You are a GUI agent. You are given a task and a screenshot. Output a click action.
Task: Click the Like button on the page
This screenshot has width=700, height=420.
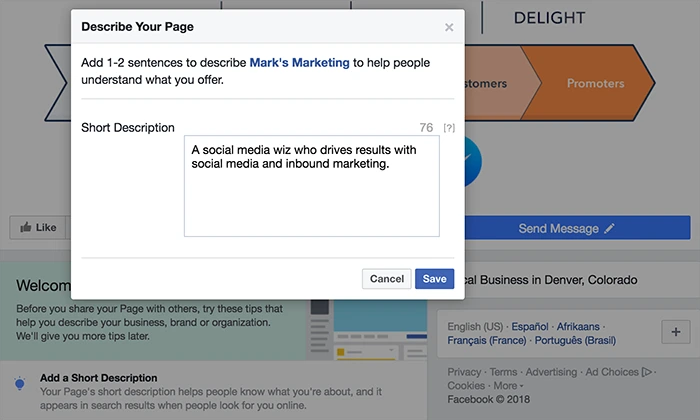(x=38, y=228)
